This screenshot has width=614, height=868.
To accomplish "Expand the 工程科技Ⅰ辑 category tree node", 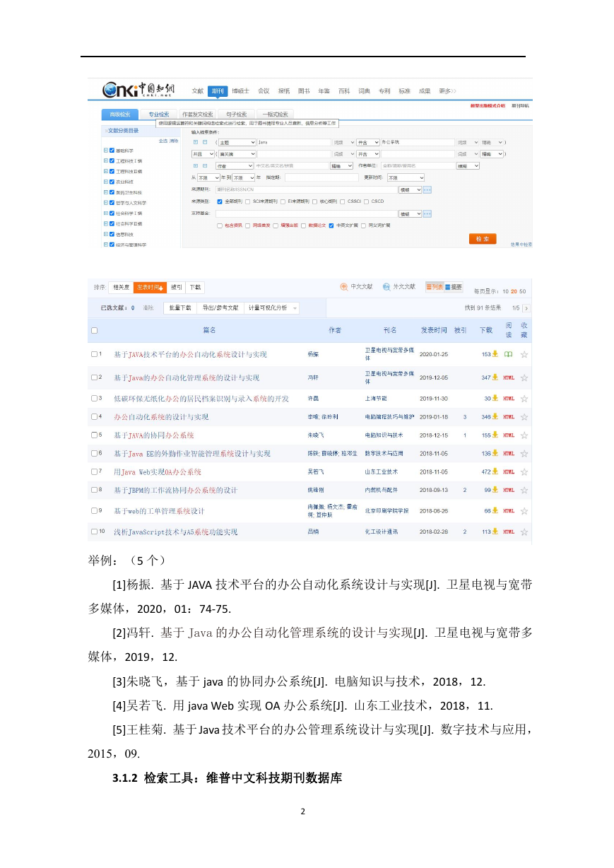I will coord(106,160).
